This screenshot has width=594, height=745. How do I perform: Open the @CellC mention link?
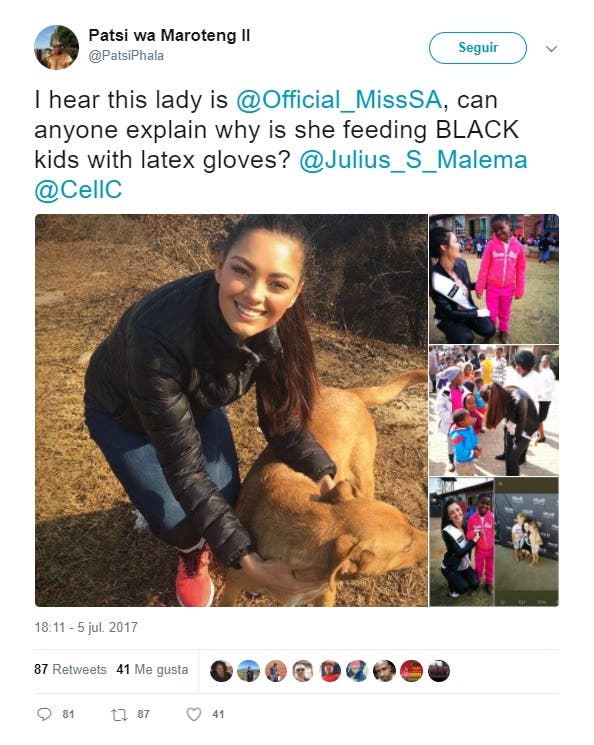(x=78, y=190)
